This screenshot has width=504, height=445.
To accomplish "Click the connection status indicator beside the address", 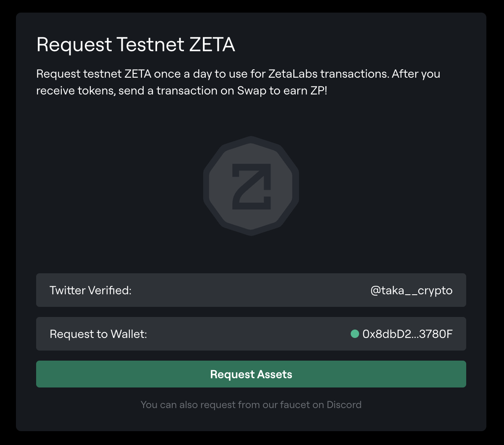I will 355,334.
